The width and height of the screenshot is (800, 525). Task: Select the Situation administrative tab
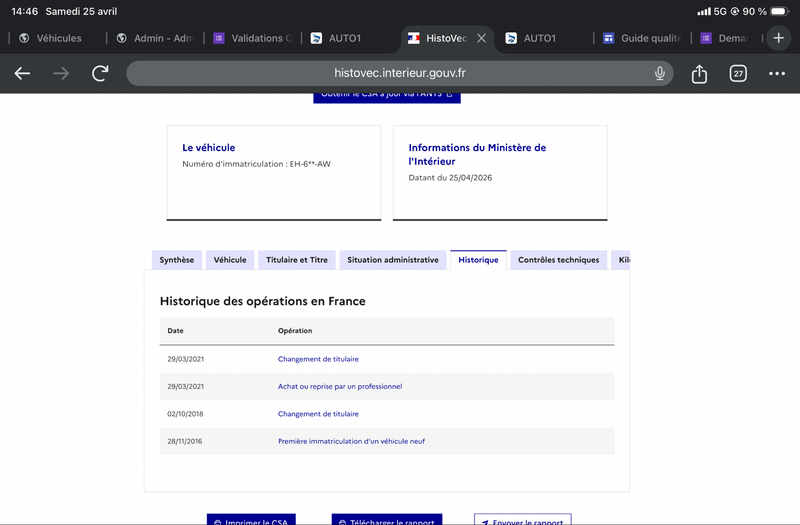392,260
